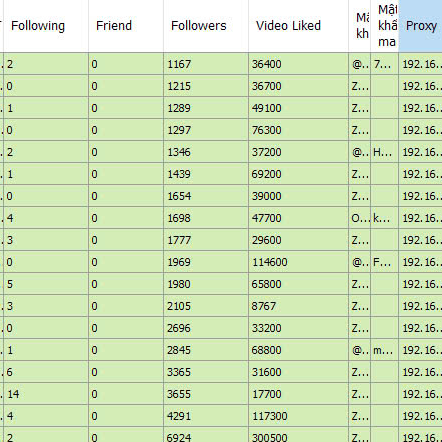Click the Video Liked cell 76300
The image size is (442, 442).
pos(298,130)
